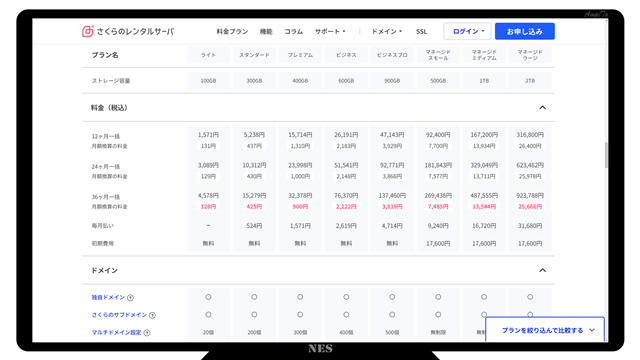Open the ログイン dropdown button

[x=467, y=31]
